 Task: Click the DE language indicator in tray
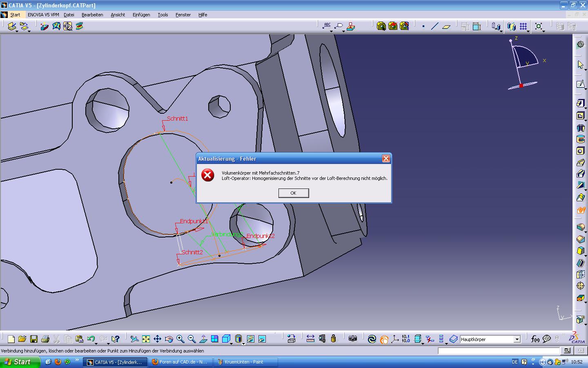[x=514, y=362]
